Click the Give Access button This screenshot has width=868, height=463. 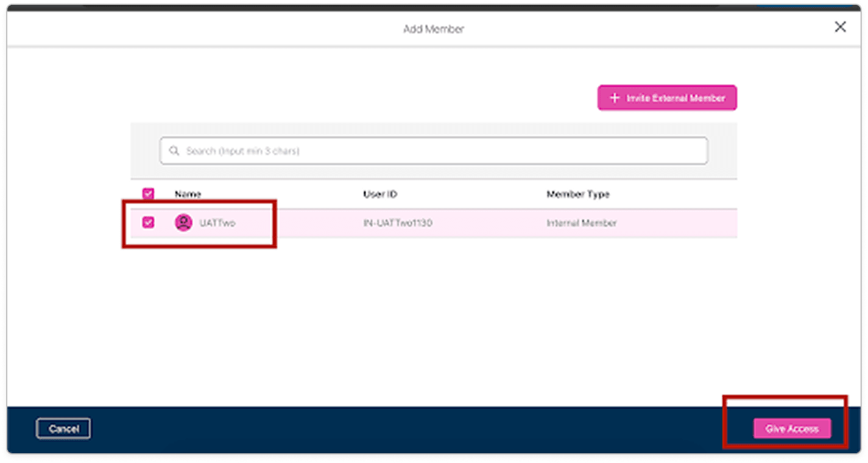(x=792, y=428)
